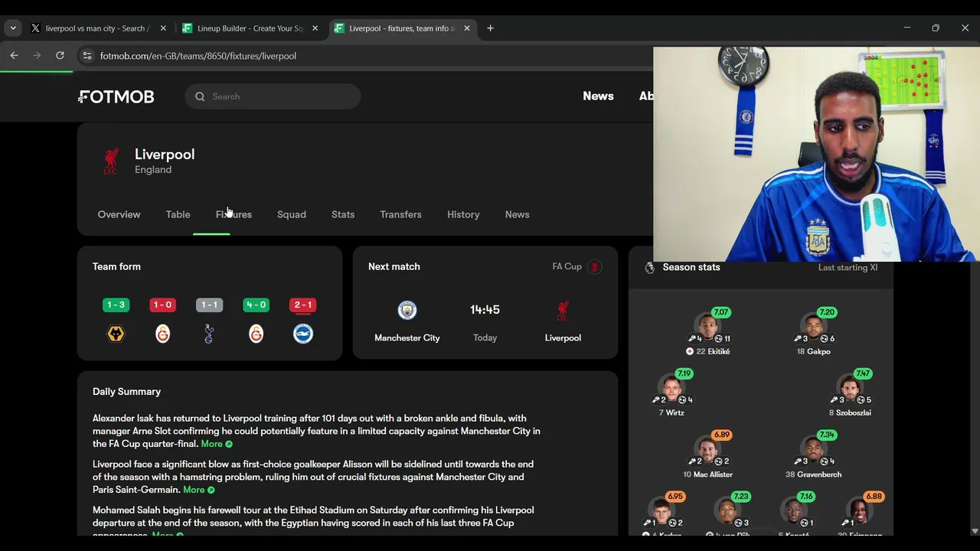Open new browser tab with plus
Image resolution: width=980 pixels, height=551 pixels.
490,28
